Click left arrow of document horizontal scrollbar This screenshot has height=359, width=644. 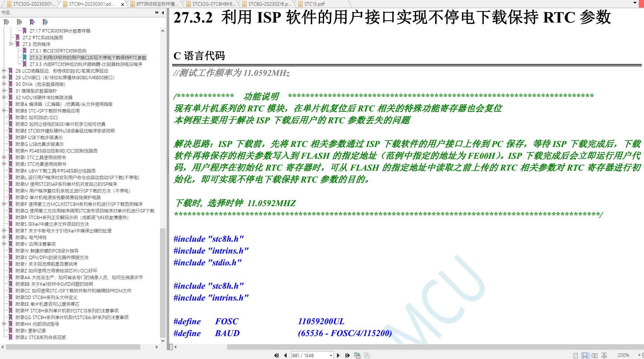coord(176,347)
